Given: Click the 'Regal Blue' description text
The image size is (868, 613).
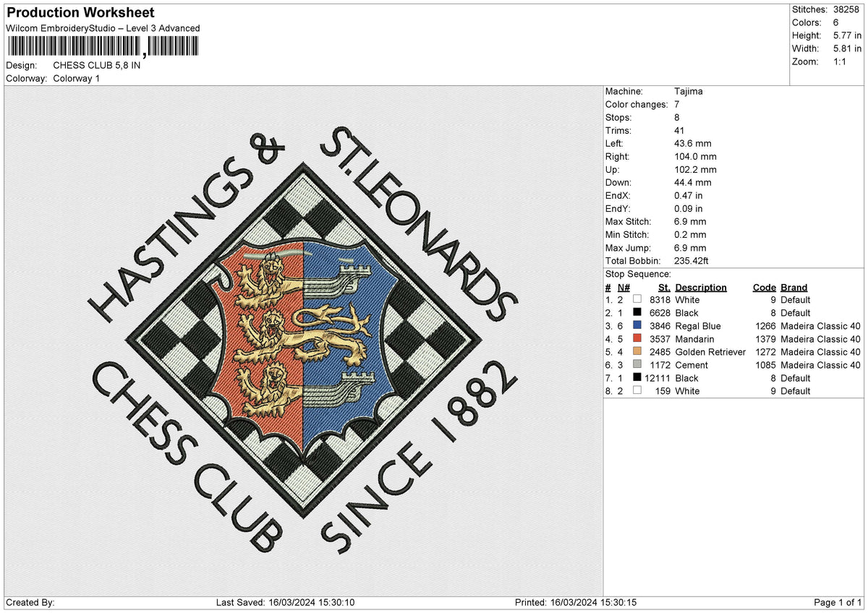Looking at the screenshot, I should click(698, 326).
